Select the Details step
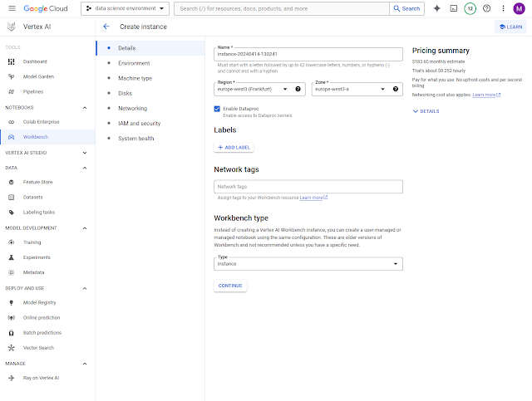This screenshot has width=532, height=401. 150,48
